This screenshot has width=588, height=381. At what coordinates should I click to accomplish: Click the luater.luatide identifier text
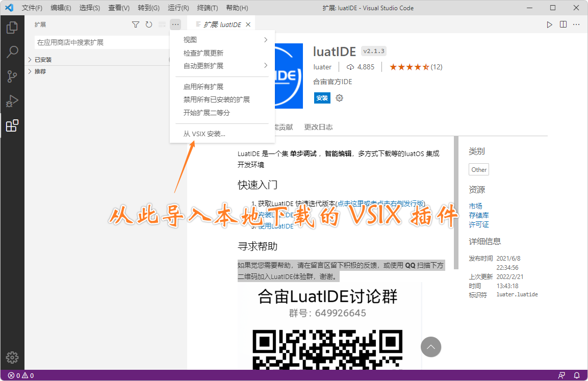[517, 294]
